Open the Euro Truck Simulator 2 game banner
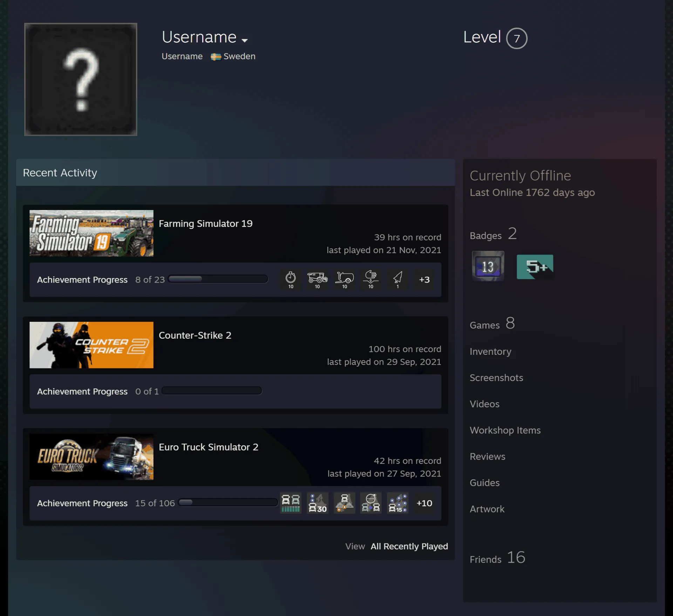673x616 pixels. (91, 457)
